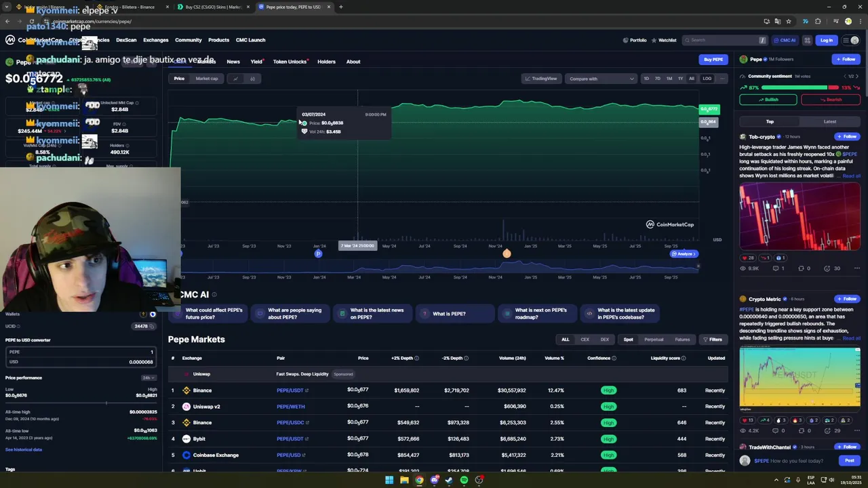Follow the Pepe community
The image size is (868, 488).
[x=846, y=60]
